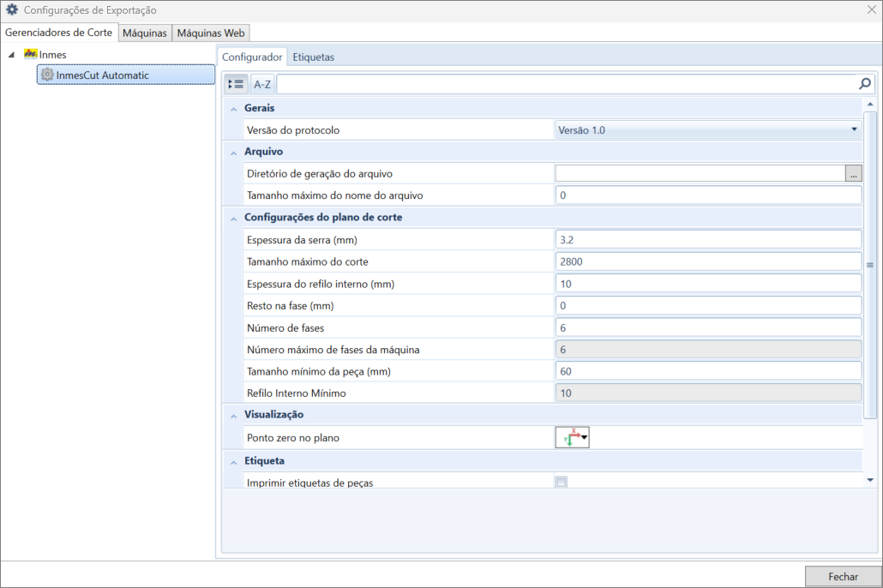Screen dimensions: 883x588
Task: Collapse the Visualização section
Action: point(234,416)
